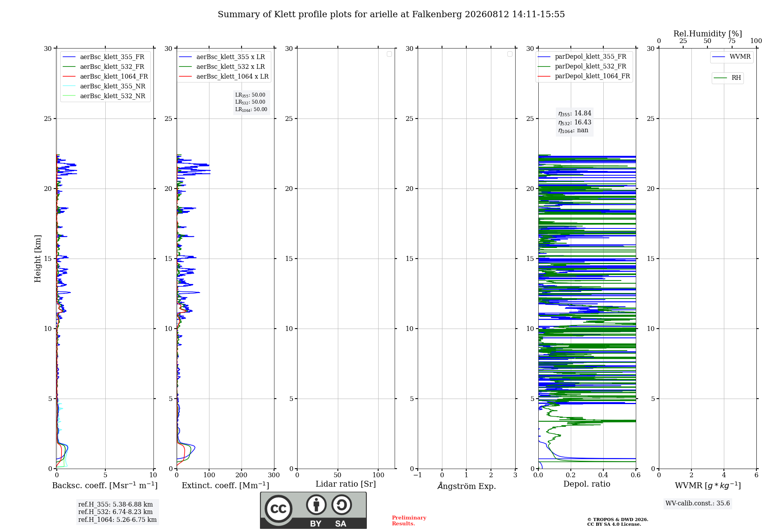Click the ref.H_355: 5.38-6.88 km text
The width and height of the screenshot is (783, 532).
pos(115,505)
